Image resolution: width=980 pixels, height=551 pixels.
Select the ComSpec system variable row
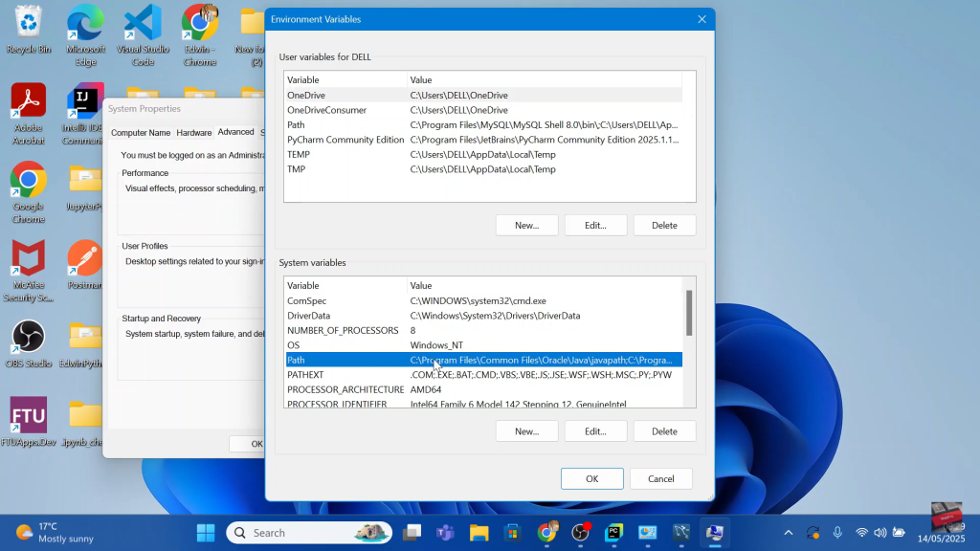(483, 301)
